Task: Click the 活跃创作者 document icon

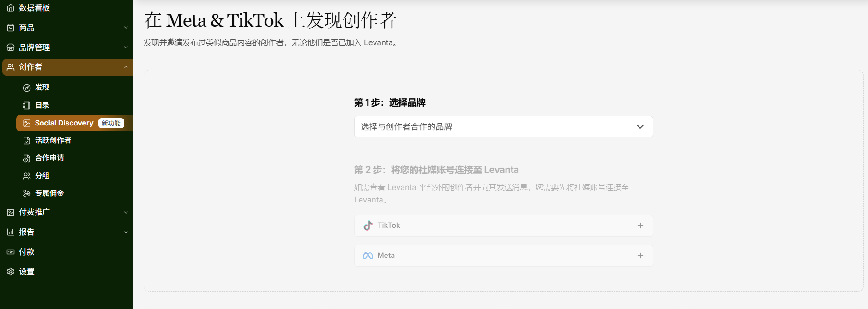Action: click(27, 141)
